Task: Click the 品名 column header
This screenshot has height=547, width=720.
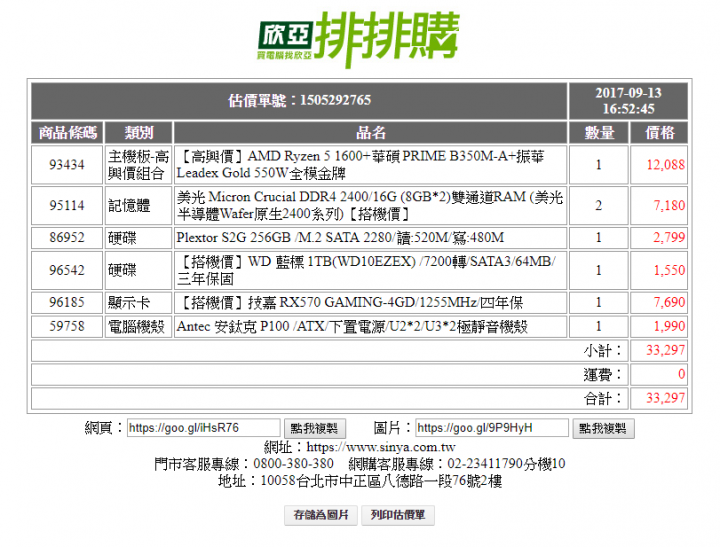Action: [371, 133]
